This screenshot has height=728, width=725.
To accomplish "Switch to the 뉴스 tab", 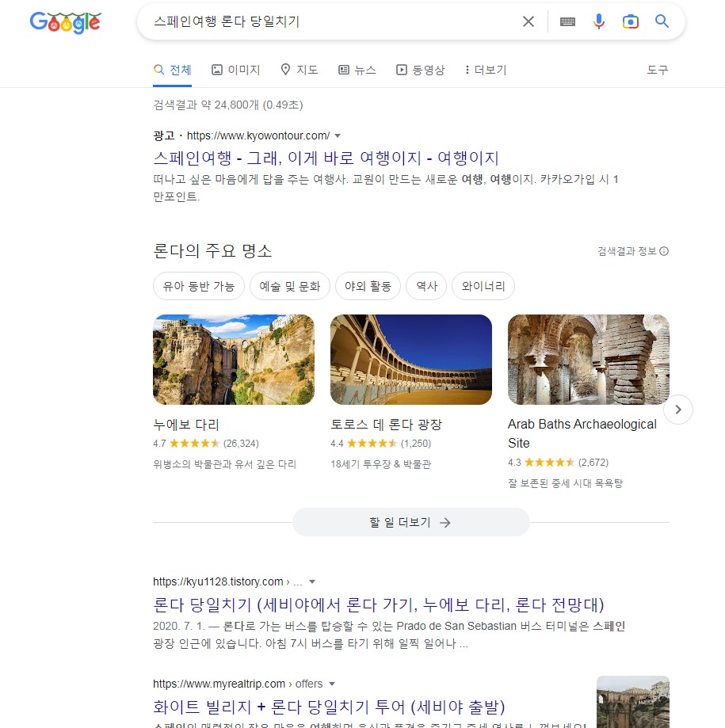I will 357,70.
